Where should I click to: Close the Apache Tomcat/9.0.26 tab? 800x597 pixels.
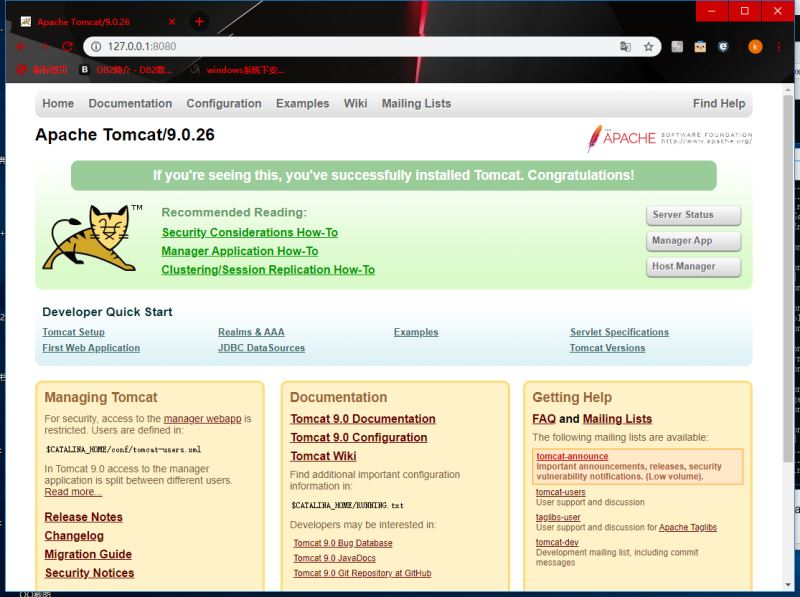(172, 21)
